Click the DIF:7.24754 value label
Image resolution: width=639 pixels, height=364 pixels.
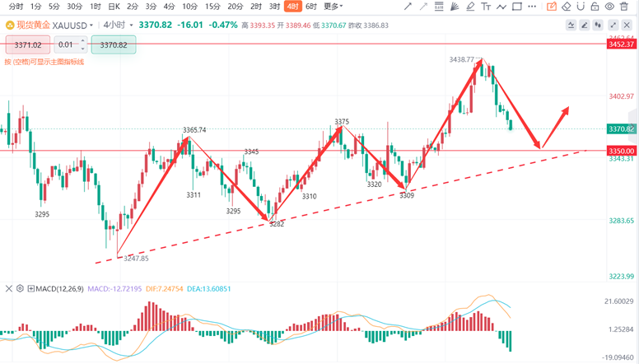click(x=164, y=289)
